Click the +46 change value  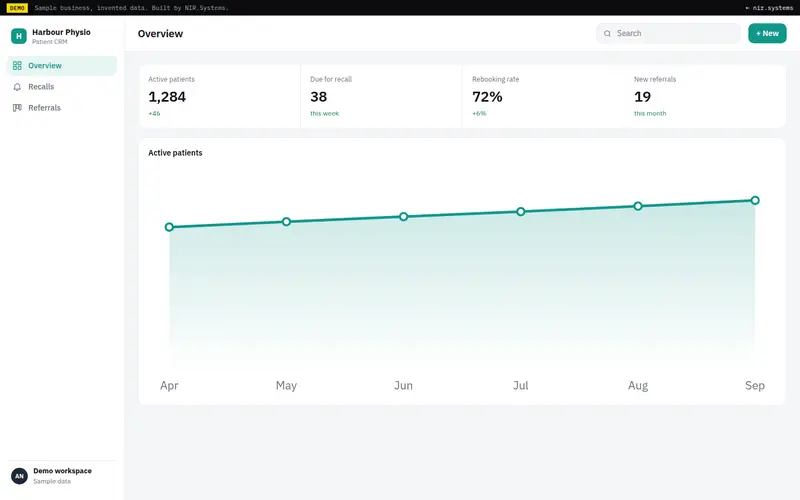pos(154,113)
